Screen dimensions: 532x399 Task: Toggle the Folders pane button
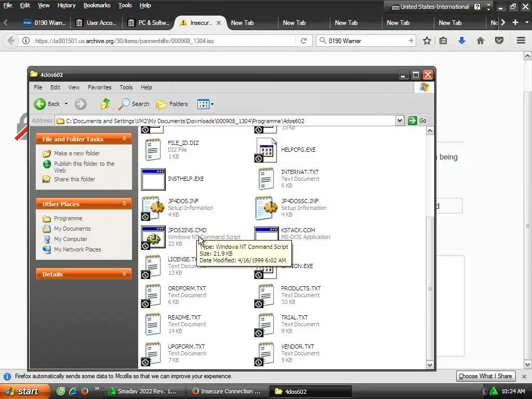[x=171, y=104]
